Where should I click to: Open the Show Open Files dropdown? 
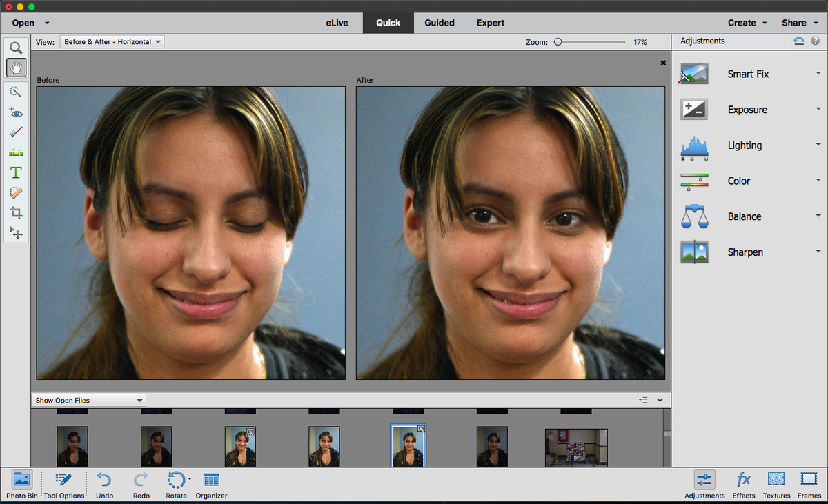point(88,400)
